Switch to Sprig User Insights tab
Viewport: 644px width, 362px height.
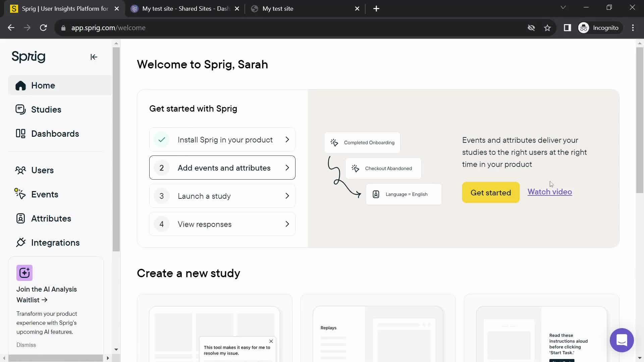(65, 9)
